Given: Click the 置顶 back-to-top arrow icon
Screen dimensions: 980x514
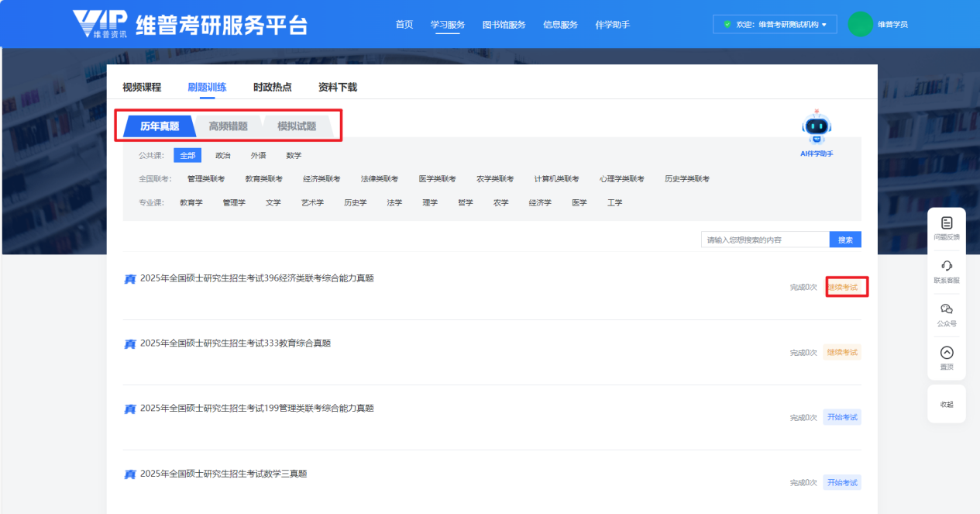Looking at the screenshot, I should [947, 353].
